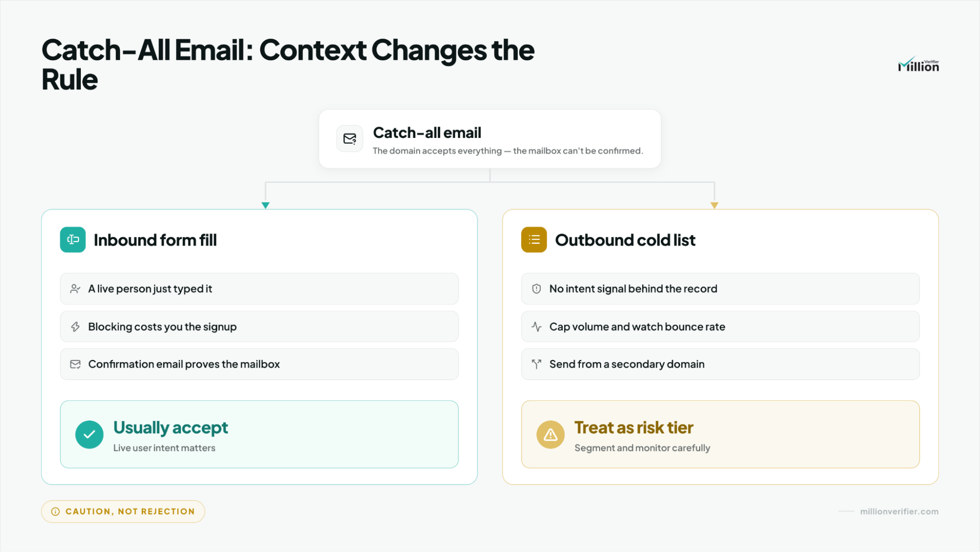The width and height of the screenshot is (980, 552).
Task: Click the split-arrow icon by 'Send from a secondary domain'
Action: [536, 364]
